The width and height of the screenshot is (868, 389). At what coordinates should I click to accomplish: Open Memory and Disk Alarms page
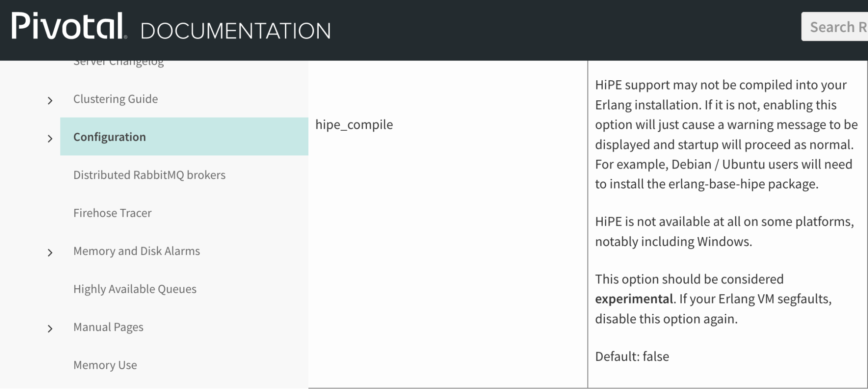[x=137, y=251]
